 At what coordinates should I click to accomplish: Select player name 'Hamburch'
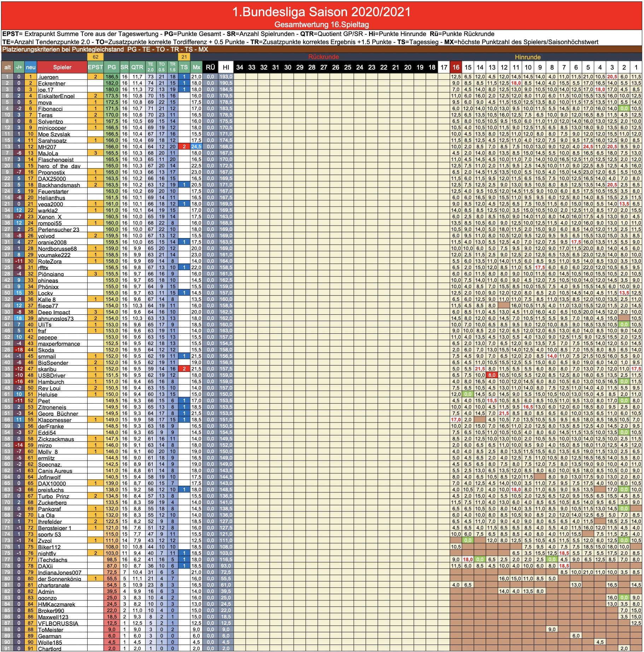[x=51, y=382]
